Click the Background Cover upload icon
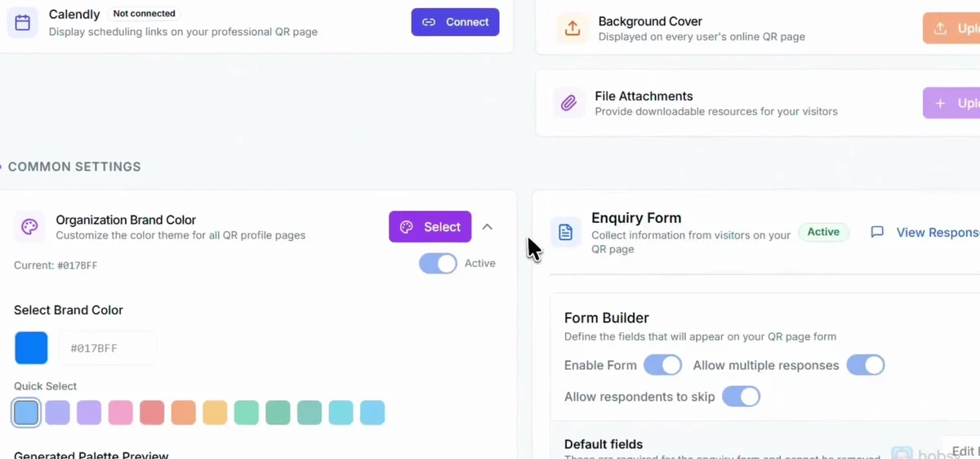 click(572, 29)
